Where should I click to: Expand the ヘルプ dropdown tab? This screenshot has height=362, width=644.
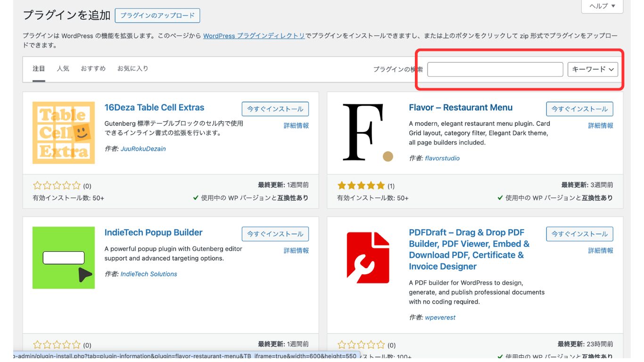coord(603,6)
